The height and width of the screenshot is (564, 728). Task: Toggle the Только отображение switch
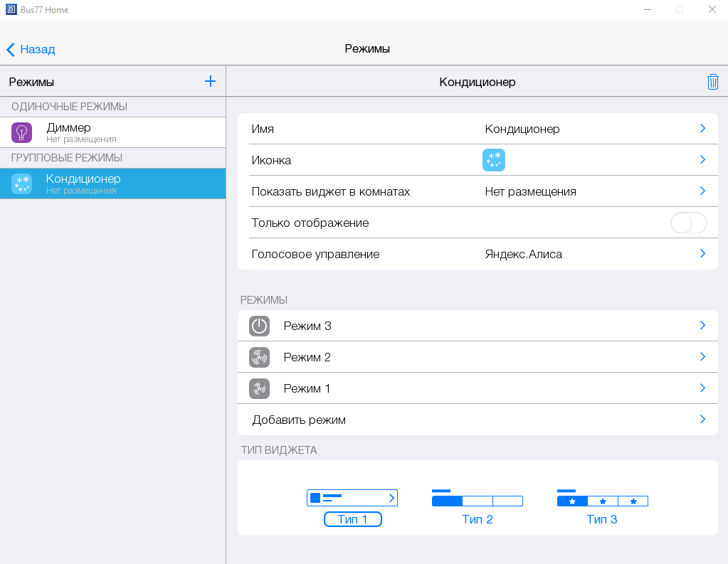688,223
